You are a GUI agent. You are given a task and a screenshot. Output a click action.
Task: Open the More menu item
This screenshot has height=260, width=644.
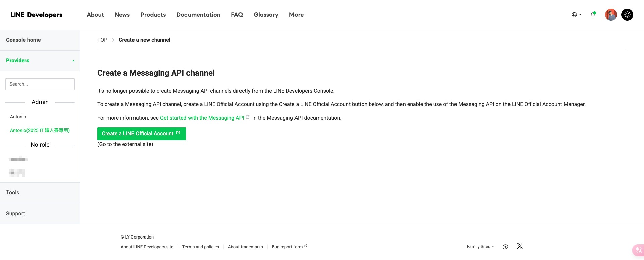coord(296,15)
